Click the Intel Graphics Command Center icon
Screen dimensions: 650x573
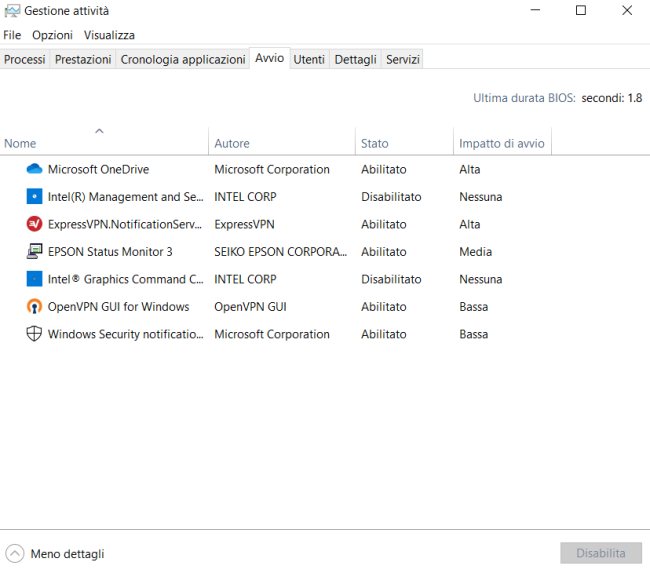[x=34, y=279]
